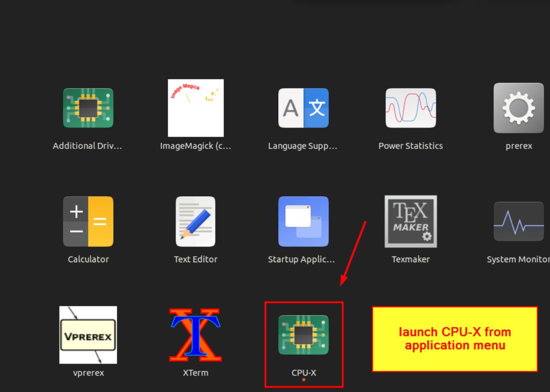Open Power Statistics
The image size is (550, 392).
[x=410, y=108]
